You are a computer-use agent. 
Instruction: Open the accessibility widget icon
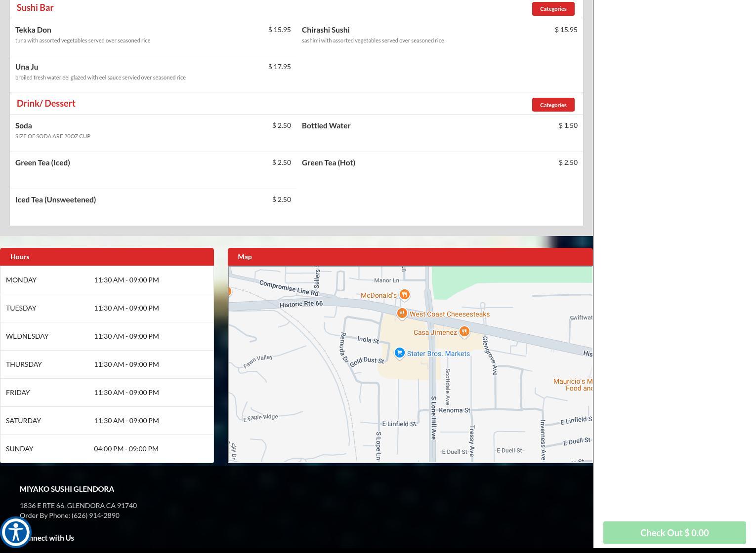(16, 532)
